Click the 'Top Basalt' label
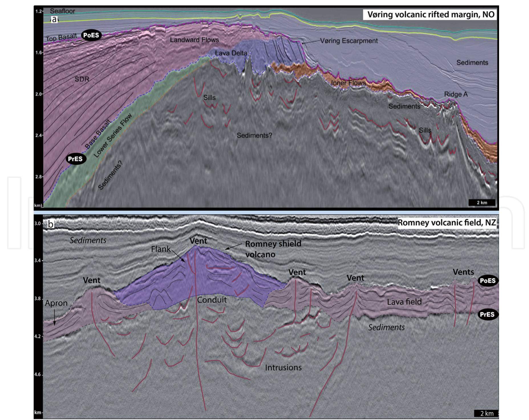This screenshot has height=420, width=529. pyautogui.click(x=62, y=37)
